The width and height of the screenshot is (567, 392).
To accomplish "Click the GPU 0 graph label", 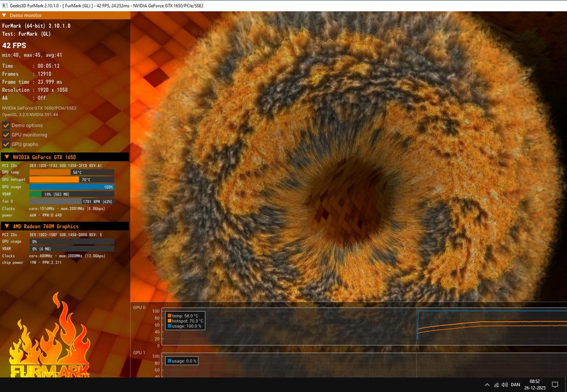I will tap(139, 308).
